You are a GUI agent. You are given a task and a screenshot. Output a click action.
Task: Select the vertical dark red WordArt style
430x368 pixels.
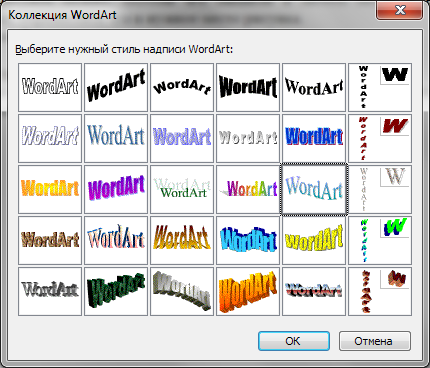[x=380, y=138]
